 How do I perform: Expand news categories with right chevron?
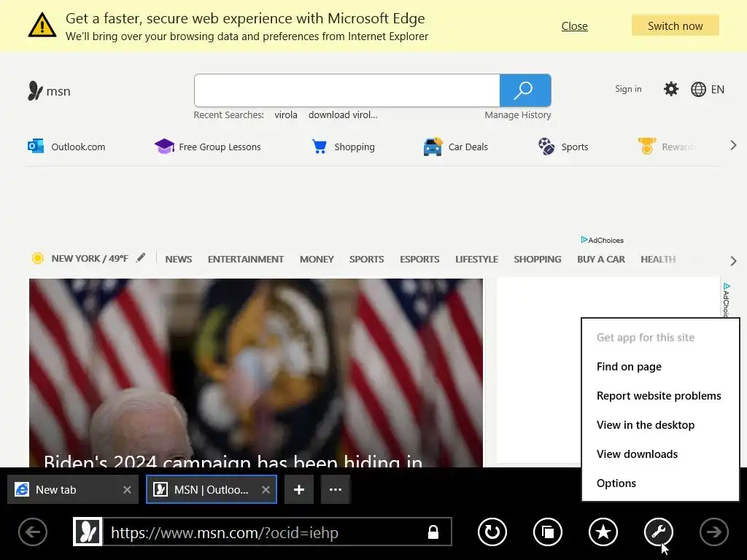[x=733, y=261]
